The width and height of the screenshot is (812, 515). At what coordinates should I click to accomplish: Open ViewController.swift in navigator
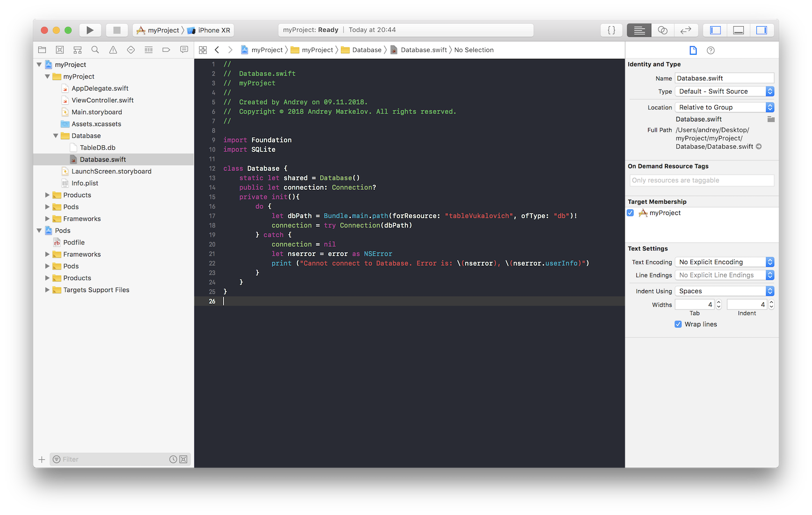(x=102, y=100)
